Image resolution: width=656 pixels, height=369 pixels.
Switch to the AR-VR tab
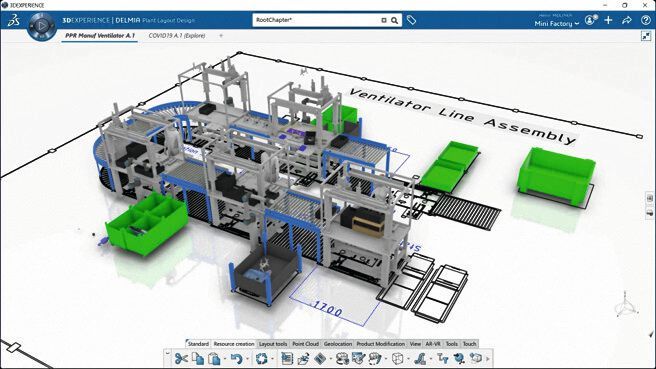click(x=433, y=344)
